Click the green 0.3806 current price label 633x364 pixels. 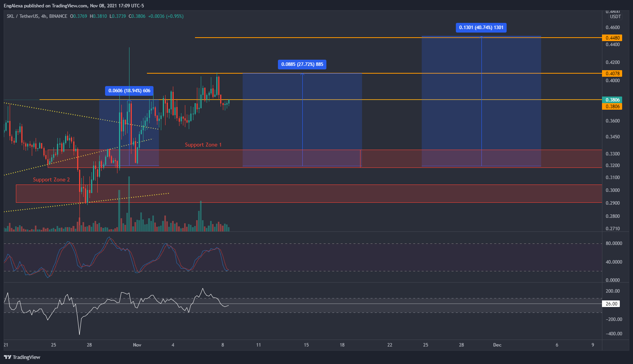(612, 100)
